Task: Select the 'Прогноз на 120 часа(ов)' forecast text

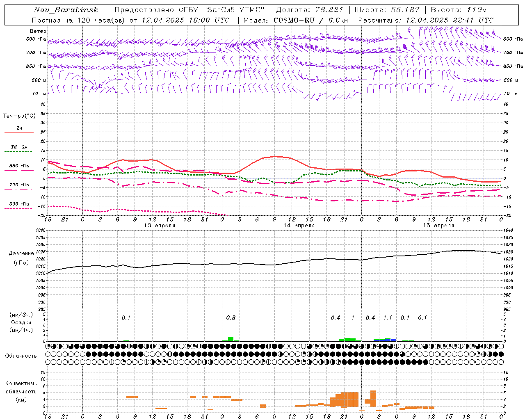Action: (x=79, y=20)
